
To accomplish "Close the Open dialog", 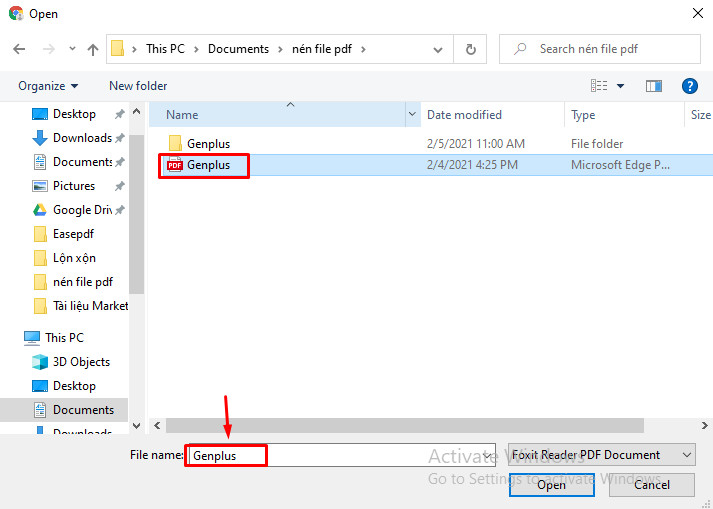I will coord(698,13).
